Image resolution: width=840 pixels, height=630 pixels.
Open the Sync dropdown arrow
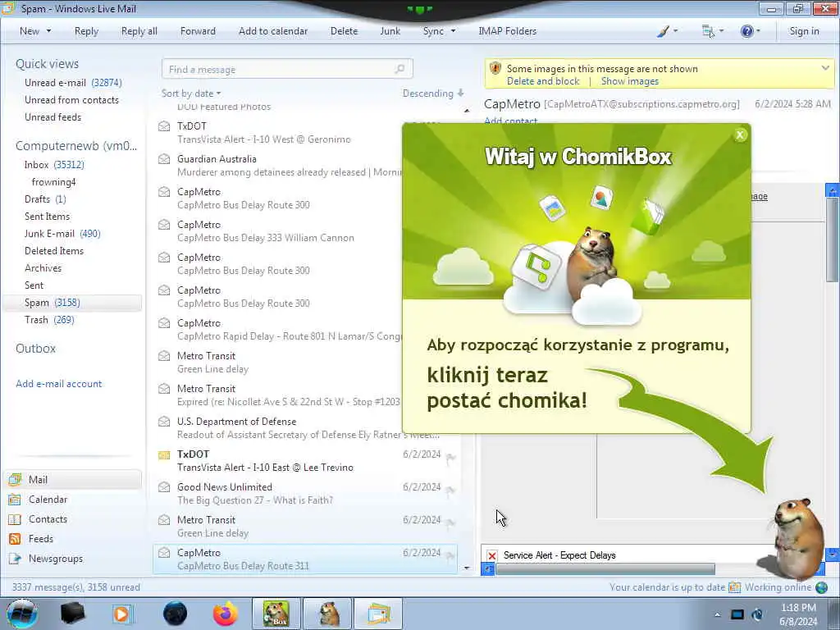point(453,31)
